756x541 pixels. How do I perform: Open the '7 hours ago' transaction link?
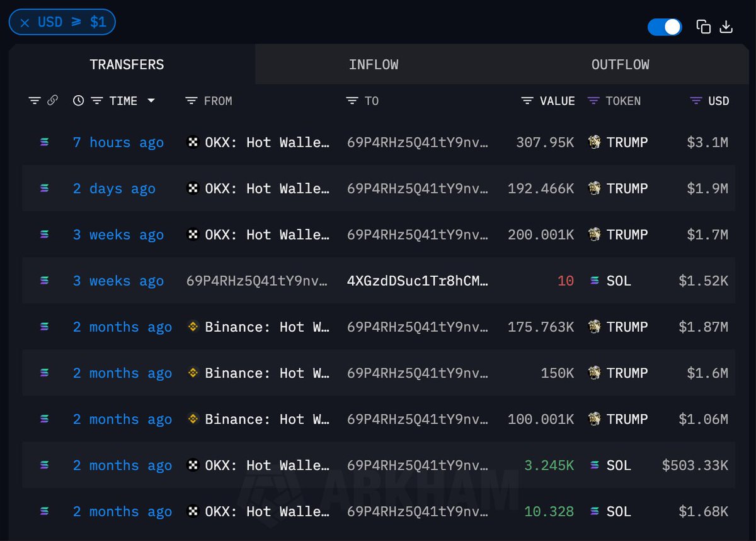click(118, 143)
